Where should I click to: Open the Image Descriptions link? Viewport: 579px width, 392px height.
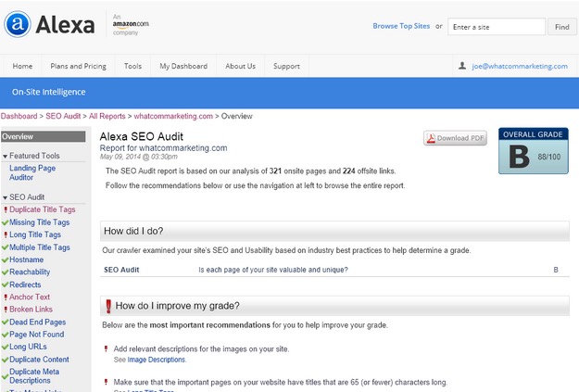pyautogui.click(x=157, y=360)
